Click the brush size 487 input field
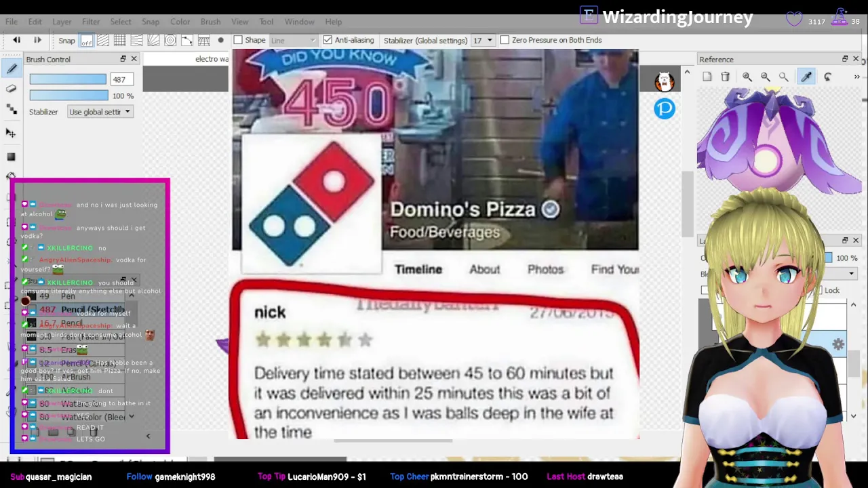This screenshot has height=488, width=868. pyautogui.click(x=122, y=79)
